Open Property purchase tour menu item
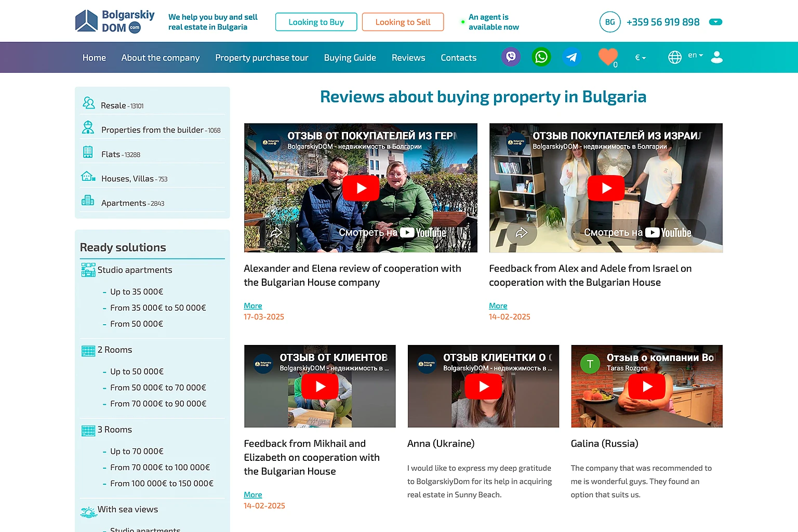The image size is (798, 532). tap(262, 58)
